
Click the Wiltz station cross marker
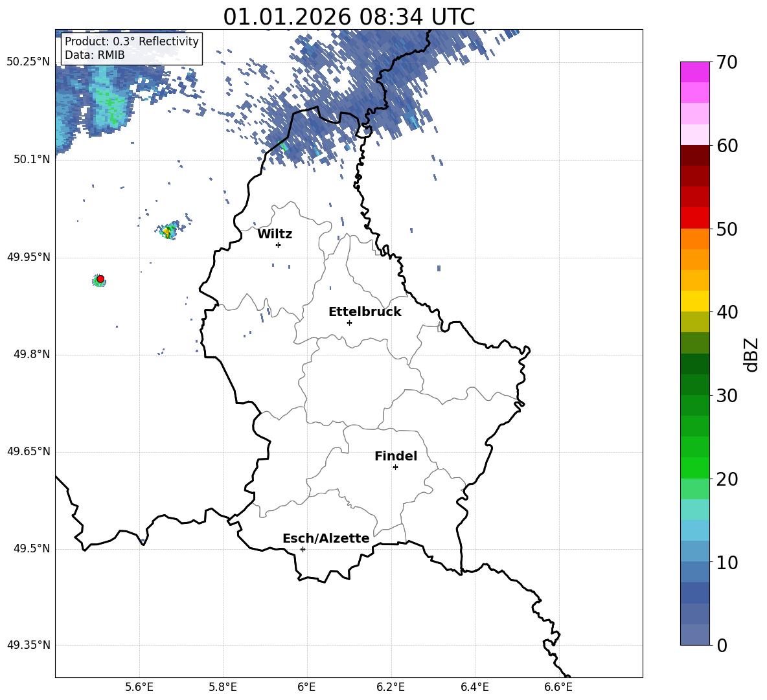(279, 245)
